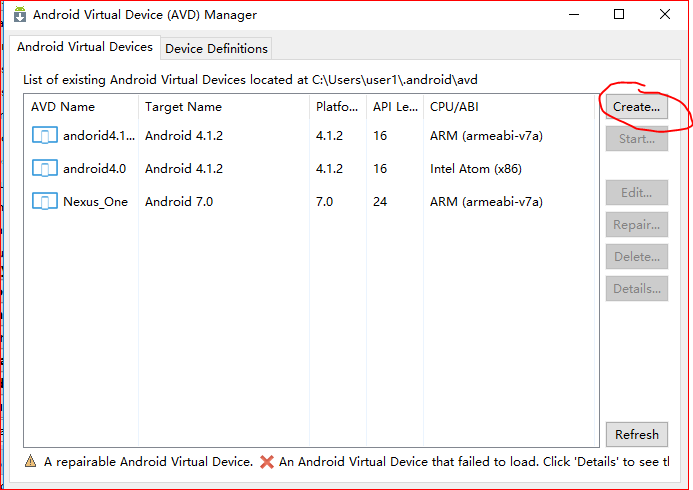Click 'A repairable Android Virtual Device.' legend text
Viewport: 693px width, 490px height.
(148, 462)
